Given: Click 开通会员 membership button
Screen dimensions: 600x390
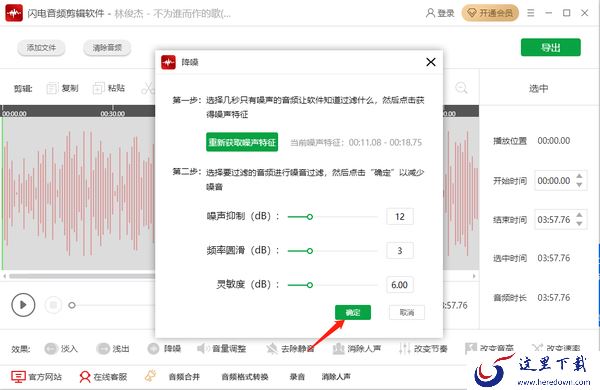Looking at the screenshot, I should [x=490, y=13].
